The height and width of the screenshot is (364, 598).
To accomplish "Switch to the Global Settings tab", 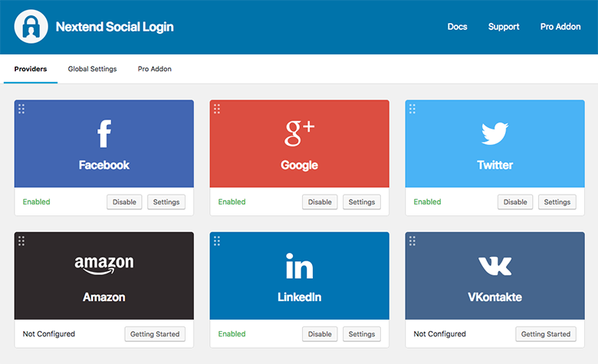I will tap(92, 69).
